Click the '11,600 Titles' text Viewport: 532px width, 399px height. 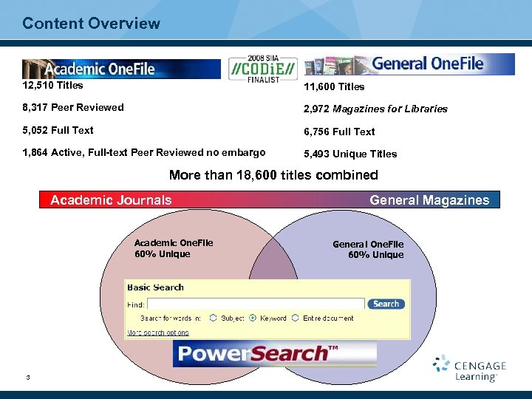pos(334,87)
